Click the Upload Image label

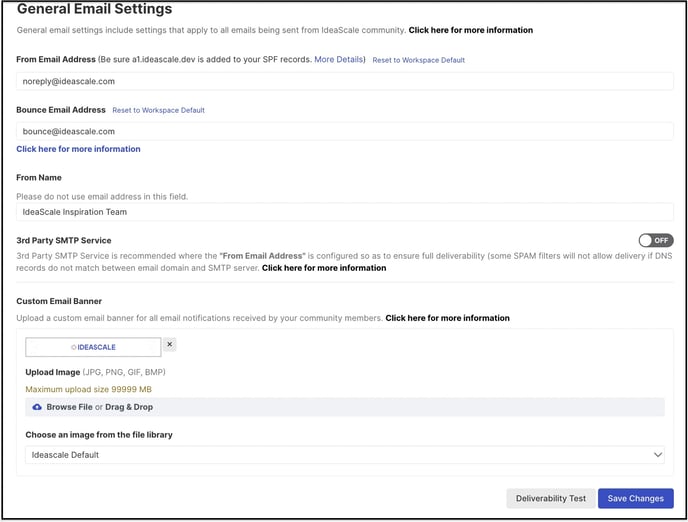click(53, 372)
